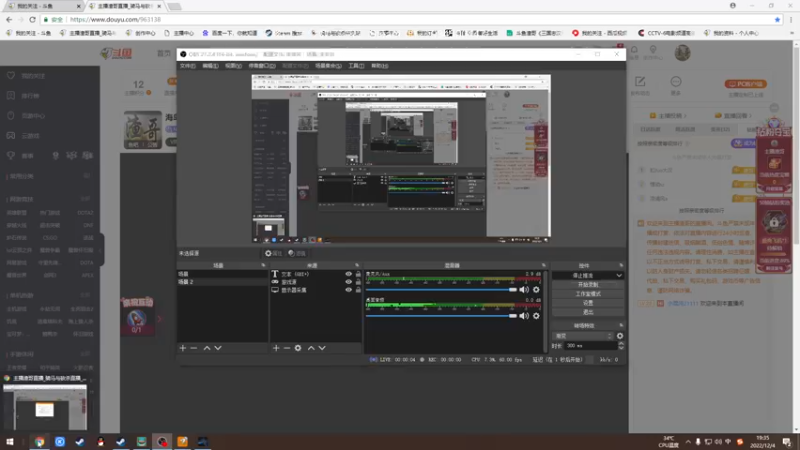Image resolution: width=800 pixels, height=450 pixels.
Task: Remove the selected source with the minus icon
Action: 287,348
